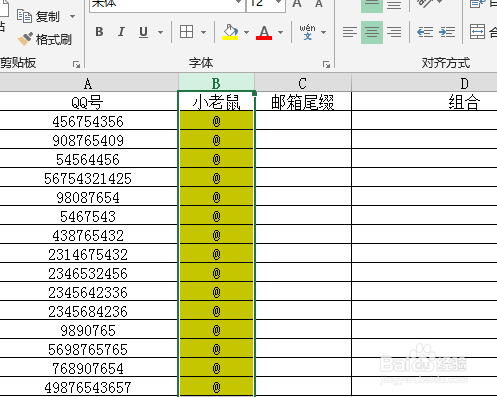Viewport: 497px width, 397px height.
Task: Toggle bottom vertical alignment
Action: pos(394,5)
